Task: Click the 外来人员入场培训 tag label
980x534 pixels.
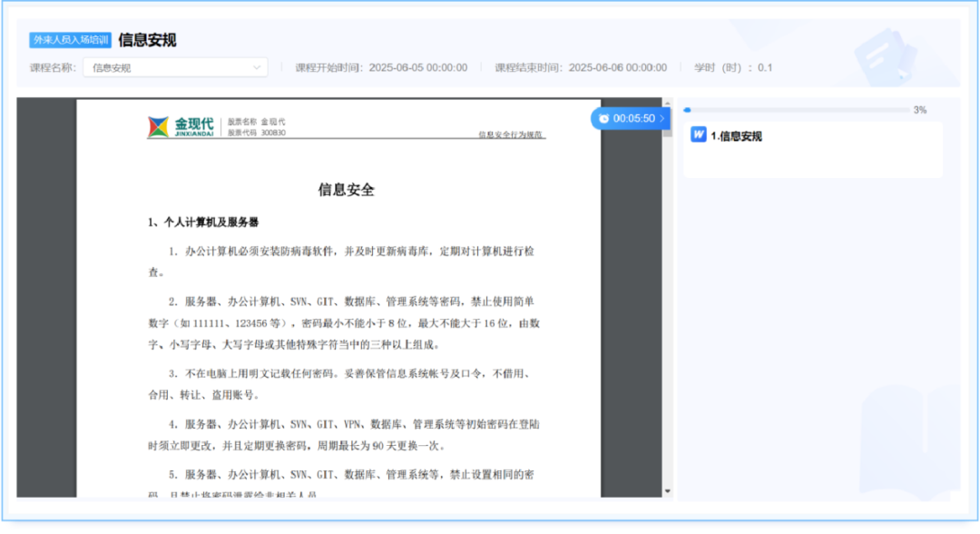Action: point(68,40)
